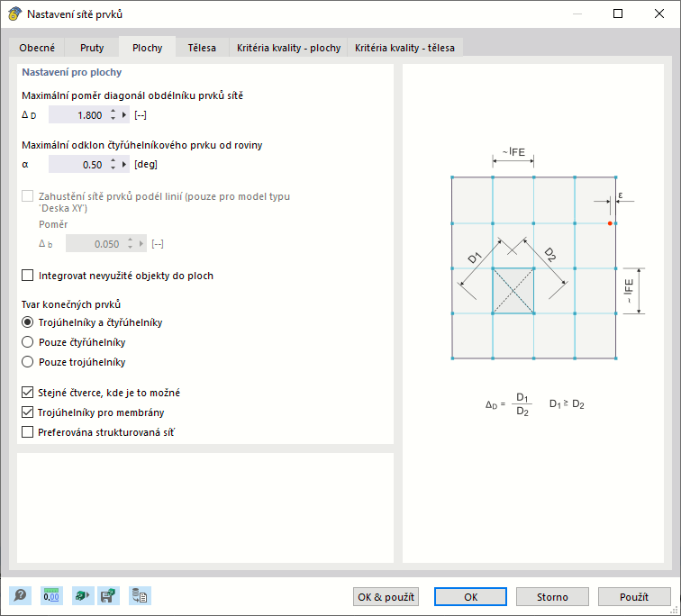Open the Tělesa tab
Screen dimensions: 681x616
point(202,48)
